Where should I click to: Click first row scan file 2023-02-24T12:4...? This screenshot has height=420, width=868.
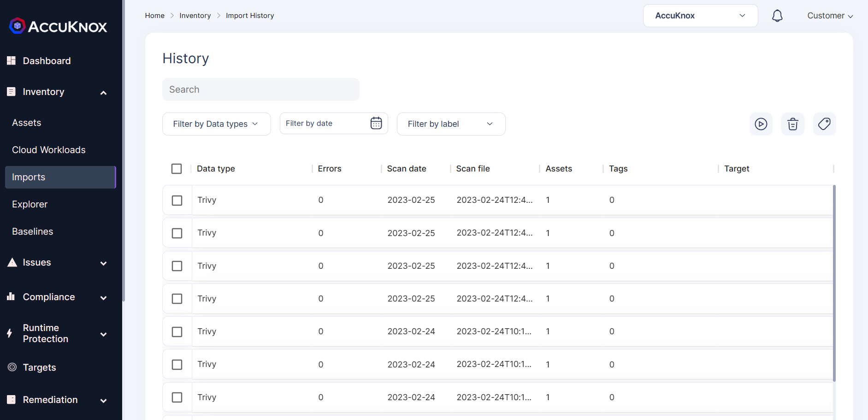pyautogui.click(x=495, y=200)
